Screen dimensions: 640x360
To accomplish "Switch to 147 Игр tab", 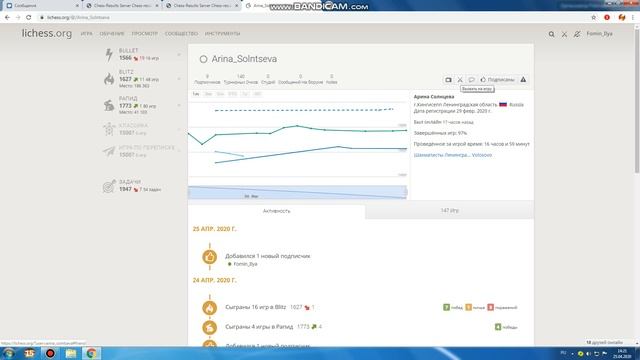I will (449, 211).
